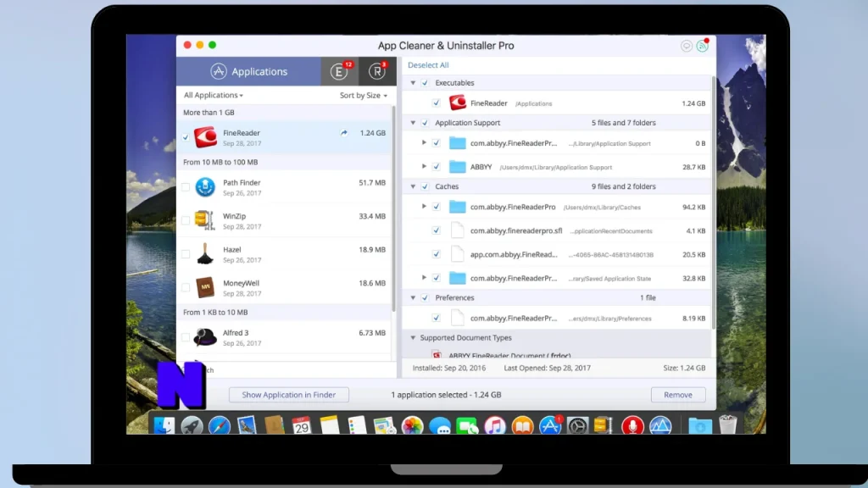The width and height of the screenshot is (868, 488).
Task: Open FaceTime from the dock
Action: tap(467, 426)
